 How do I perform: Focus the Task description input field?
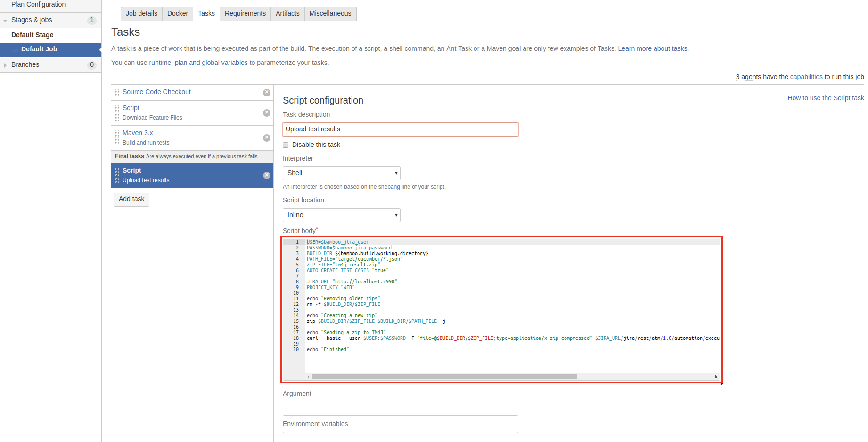(x=400, y=129)
